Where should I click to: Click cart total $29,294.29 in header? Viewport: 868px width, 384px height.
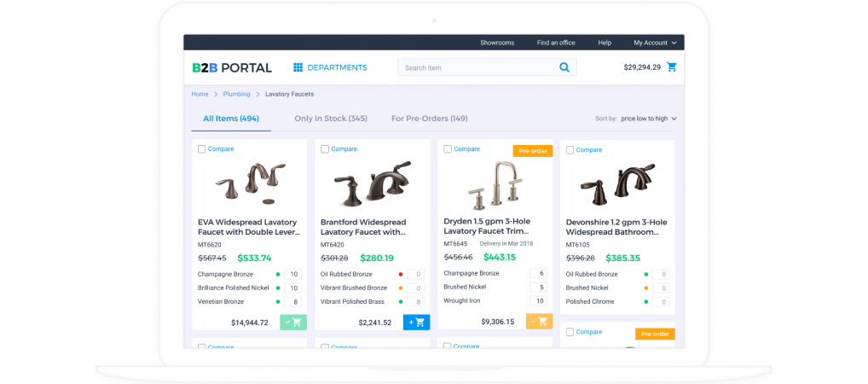642,67
